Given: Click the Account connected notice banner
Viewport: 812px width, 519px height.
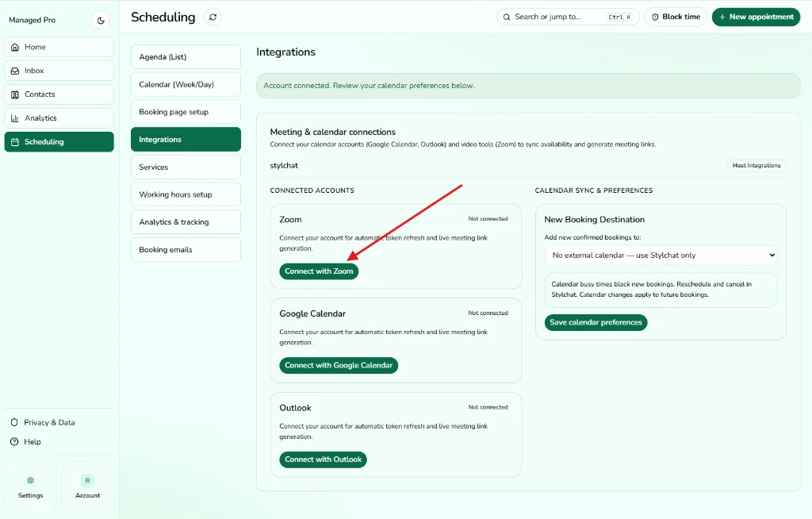Looking at the screenshot, I should coord(528,86).
